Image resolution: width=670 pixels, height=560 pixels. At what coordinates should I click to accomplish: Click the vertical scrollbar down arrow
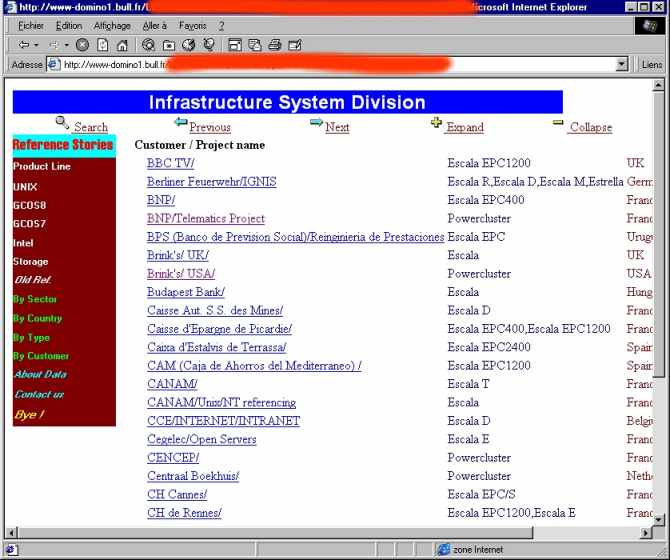(x=658, y=520)
